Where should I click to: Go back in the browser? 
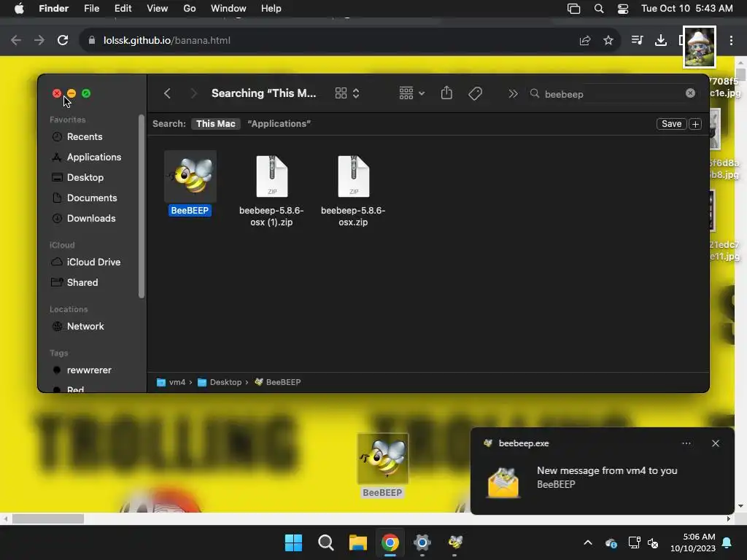pos(16,41)
